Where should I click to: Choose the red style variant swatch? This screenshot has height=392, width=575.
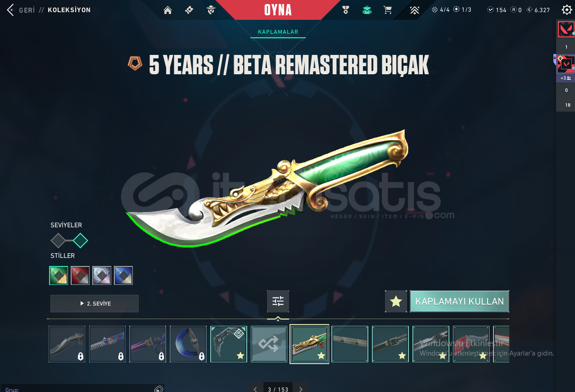(x=80, y=275)
